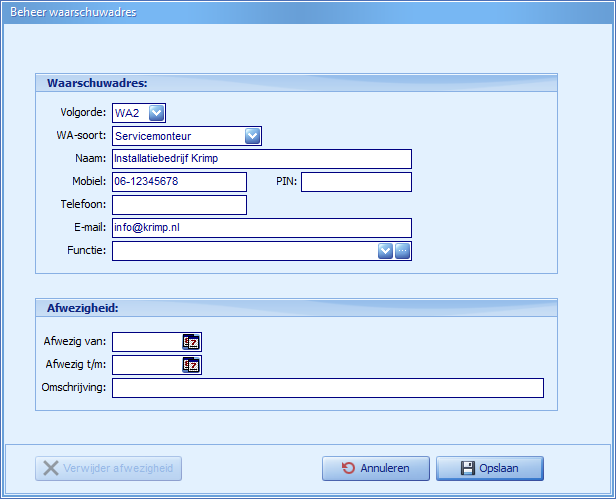Click the Volgorde label
616x499 pixels.
click(83, 112)
